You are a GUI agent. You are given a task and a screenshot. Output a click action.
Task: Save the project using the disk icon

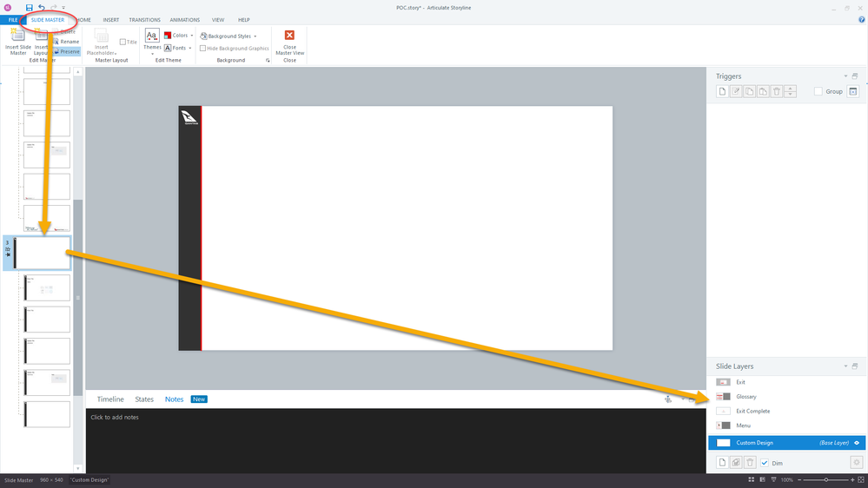tap(29, 8)
